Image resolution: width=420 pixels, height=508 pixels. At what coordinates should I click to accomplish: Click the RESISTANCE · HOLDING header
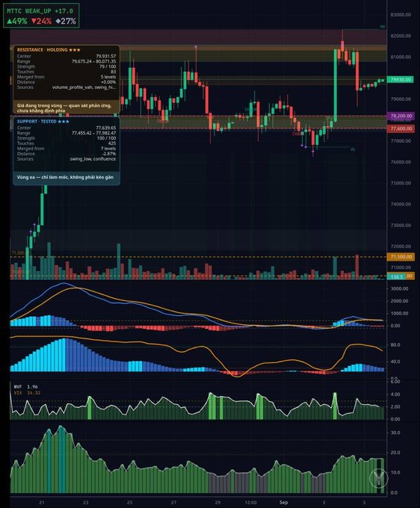[49, 49]
